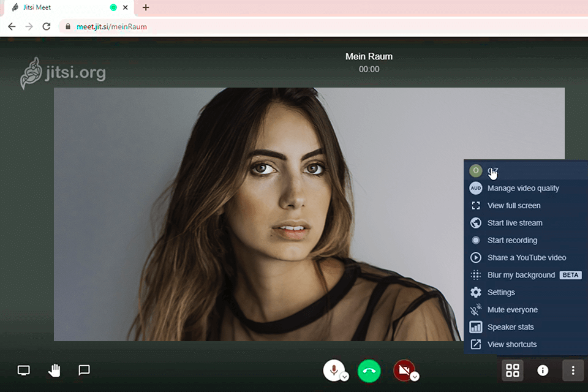
Task: Go back with the browser back arrow
Action: pyautogui.click(x=12, y=26)
